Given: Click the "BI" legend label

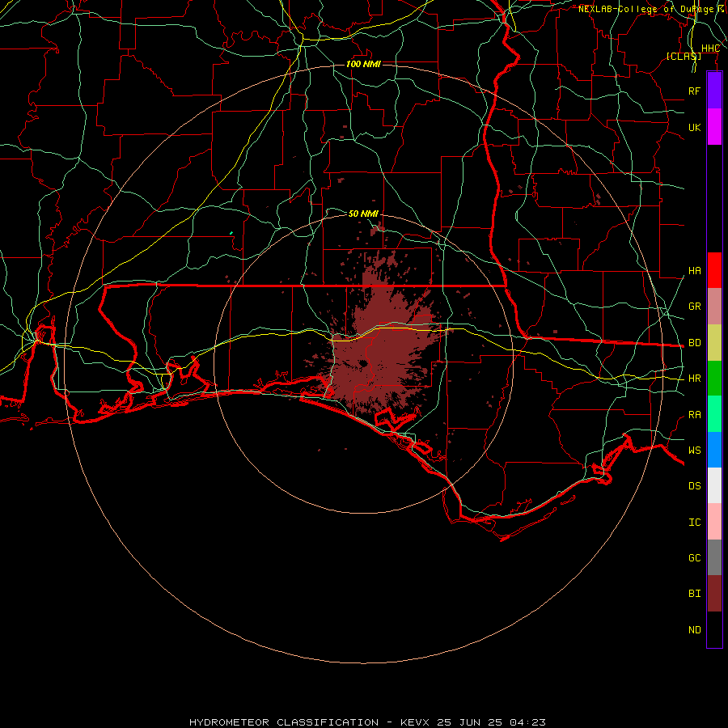Looking at the screenshot, I should [695, 594].
